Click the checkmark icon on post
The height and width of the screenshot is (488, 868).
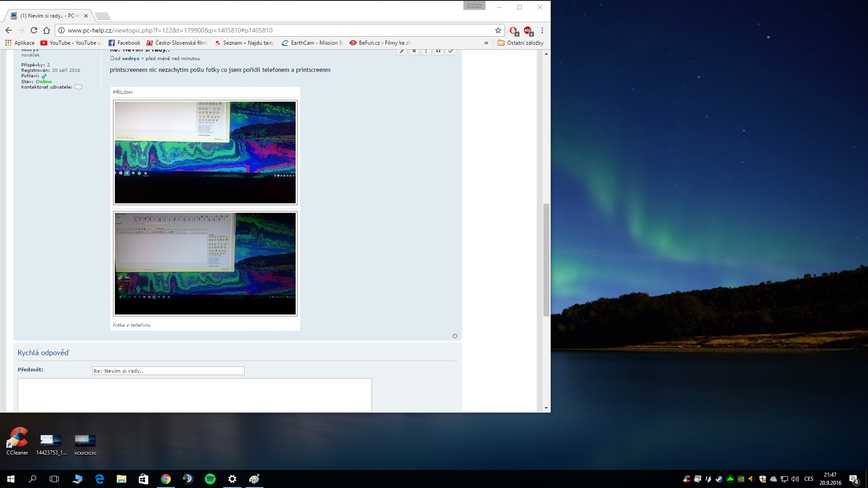click(x=451, y=52)
